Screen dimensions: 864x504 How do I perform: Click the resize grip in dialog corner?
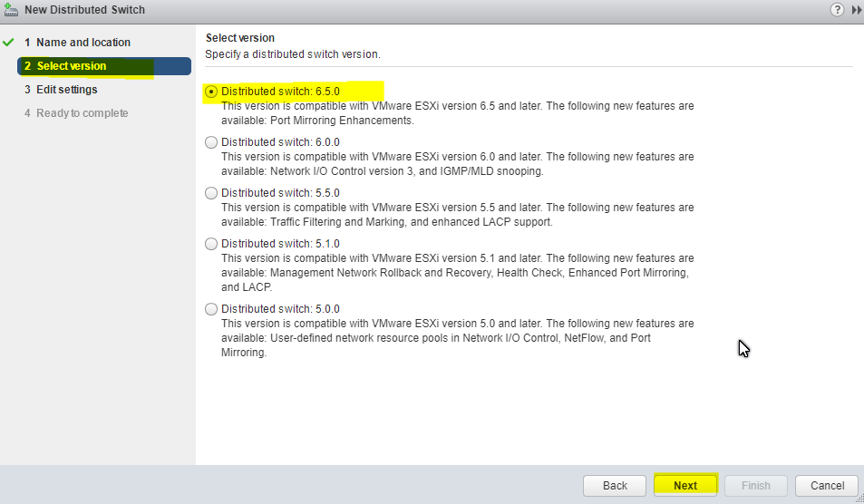pyautogui.click(x=859, y=499)
